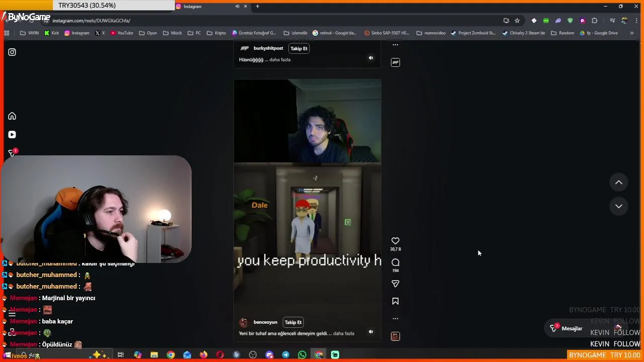The height and width of the screenshot is (362, 644).
Task: Go to Instagram Home in sidebar
Action: pos(12,116)
